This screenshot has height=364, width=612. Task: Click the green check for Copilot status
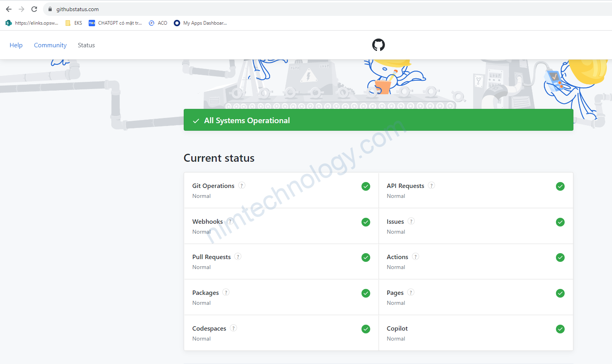click(560, 329)
